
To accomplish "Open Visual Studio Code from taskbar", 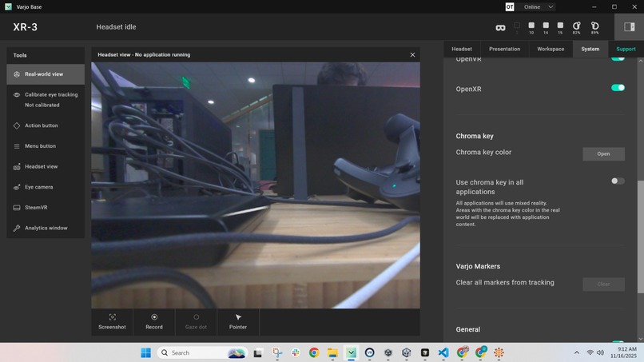I will (443, 352).
